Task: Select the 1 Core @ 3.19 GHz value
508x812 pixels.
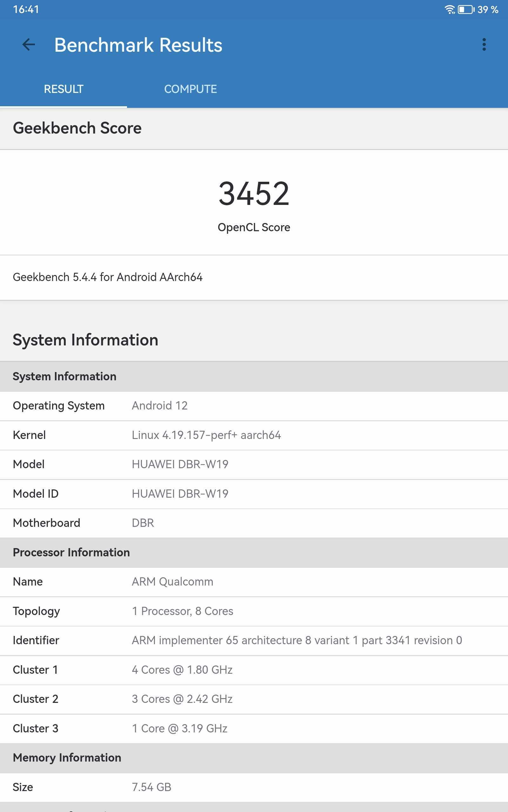Action: pos(179,729)
